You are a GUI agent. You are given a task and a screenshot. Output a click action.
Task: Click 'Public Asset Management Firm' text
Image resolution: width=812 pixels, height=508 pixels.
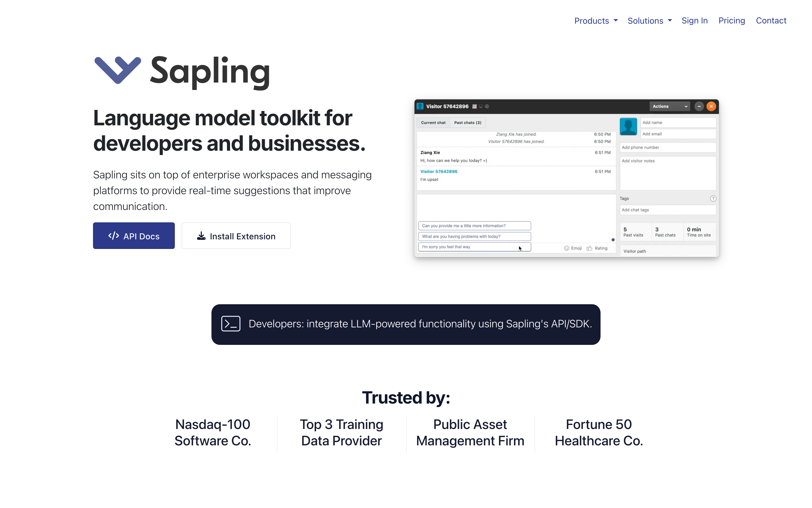(470, 433)
